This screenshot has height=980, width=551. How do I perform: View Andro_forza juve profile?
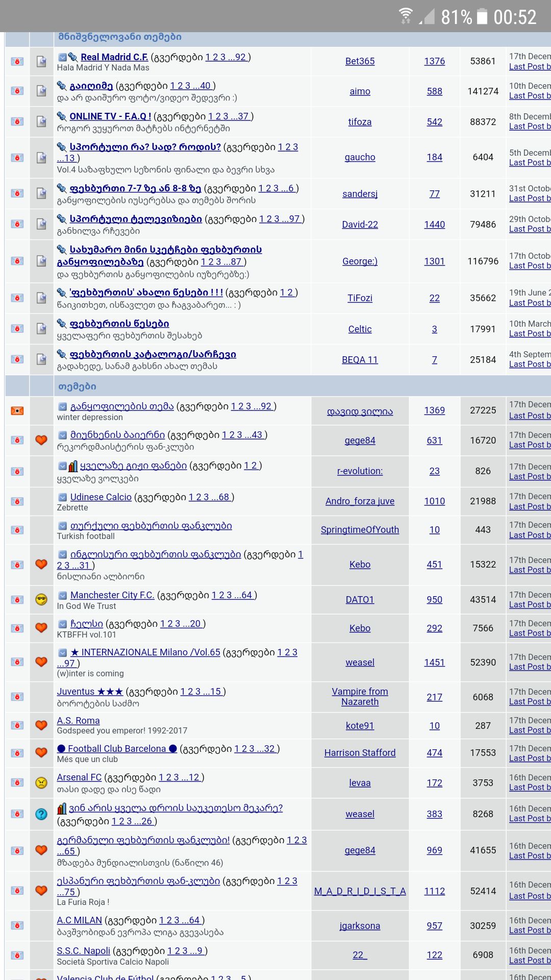point(360,501)
